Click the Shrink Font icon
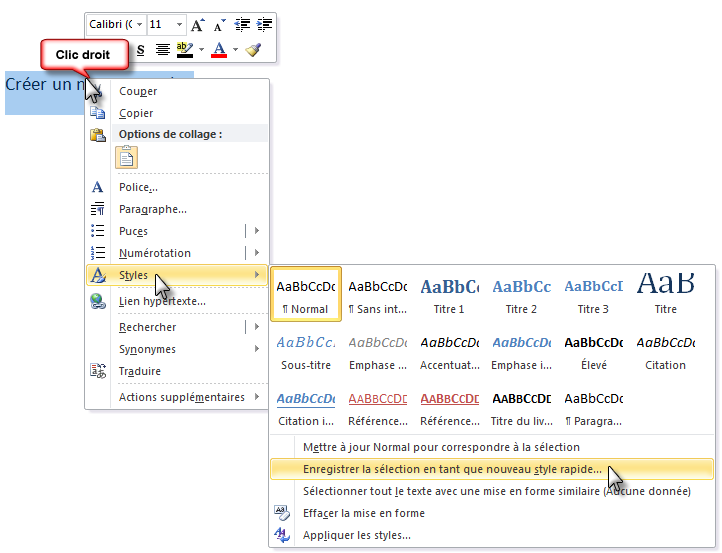The image size is (722, 553). (219, 24)
